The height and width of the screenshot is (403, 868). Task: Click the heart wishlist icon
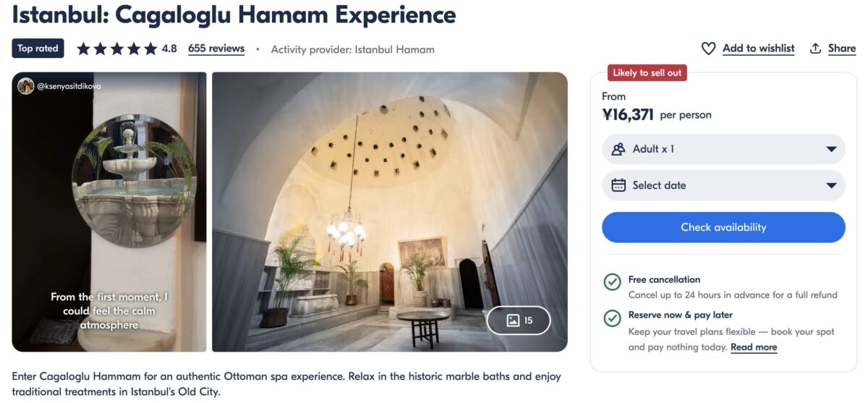tap(708, 48)
